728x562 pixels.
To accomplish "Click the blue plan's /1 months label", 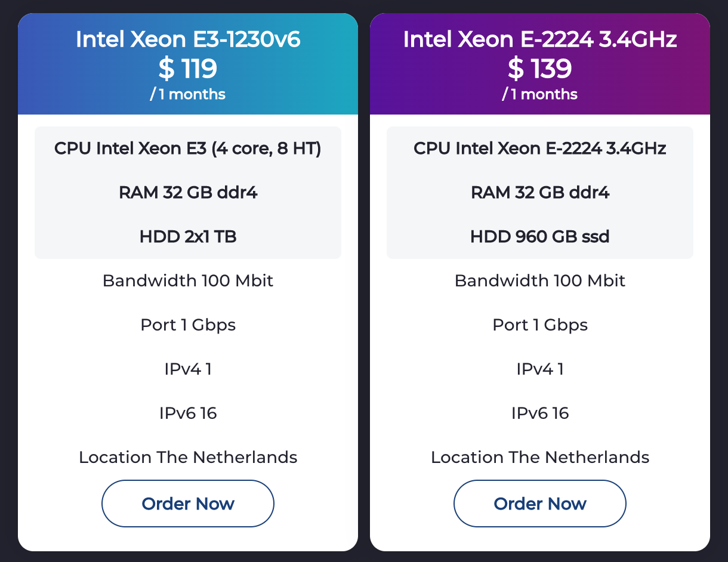I will pyautogui.click(x=188, y=94).
